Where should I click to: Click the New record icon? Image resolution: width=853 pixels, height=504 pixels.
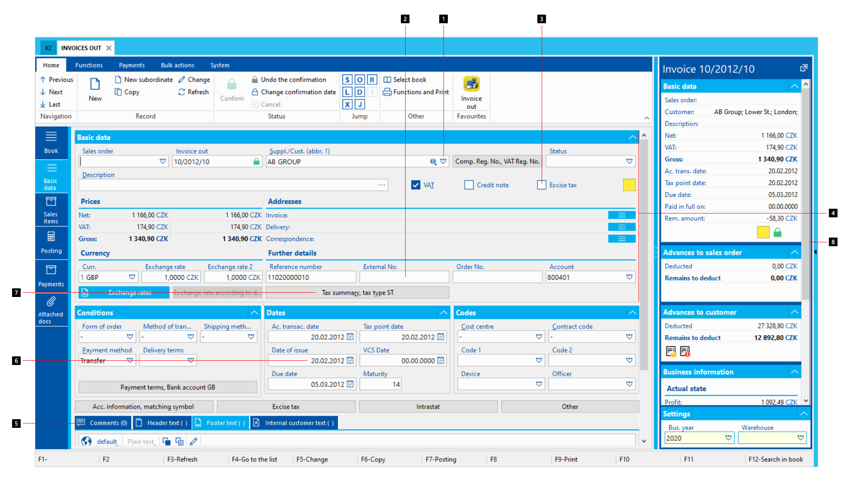(95, 84)
